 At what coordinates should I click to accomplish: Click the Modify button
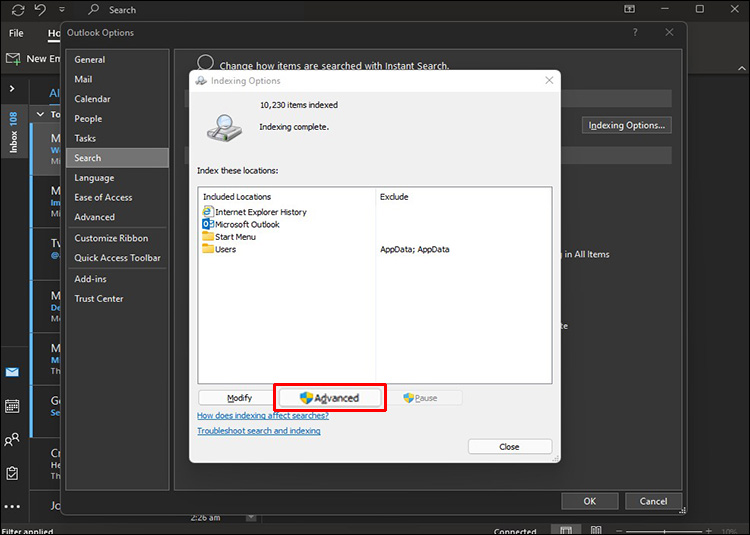coord(239,398)
